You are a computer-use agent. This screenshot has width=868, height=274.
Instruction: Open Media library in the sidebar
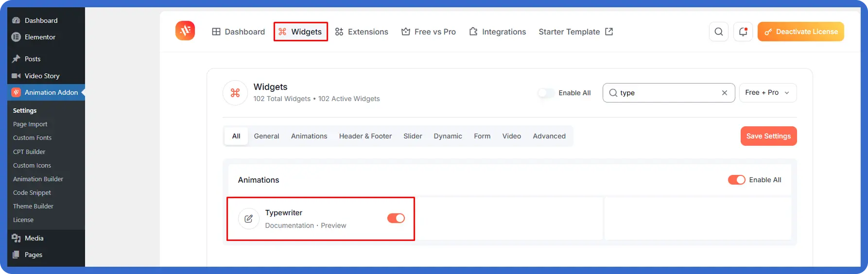[34, 238]
